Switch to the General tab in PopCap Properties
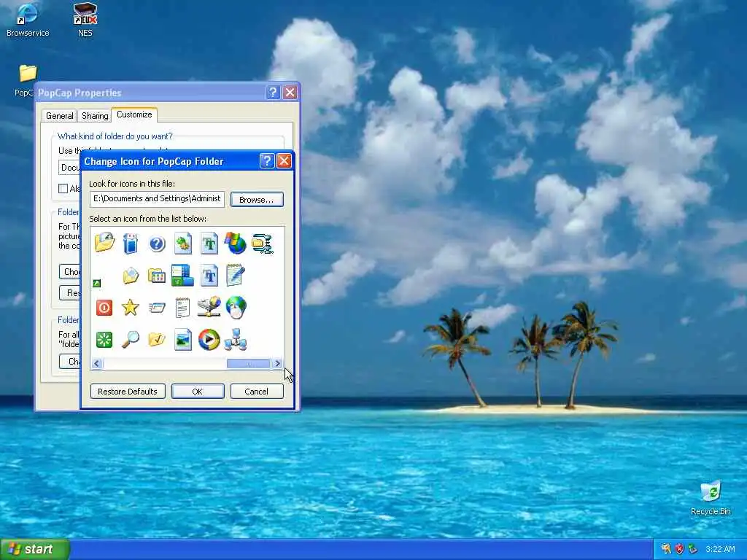747x560 pixels. coord(60,116)
